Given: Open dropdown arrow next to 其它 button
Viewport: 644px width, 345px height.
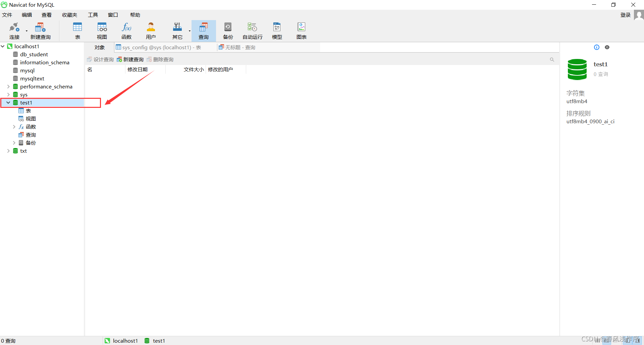Looking at the screenshot, I should (x=190, y=31).
